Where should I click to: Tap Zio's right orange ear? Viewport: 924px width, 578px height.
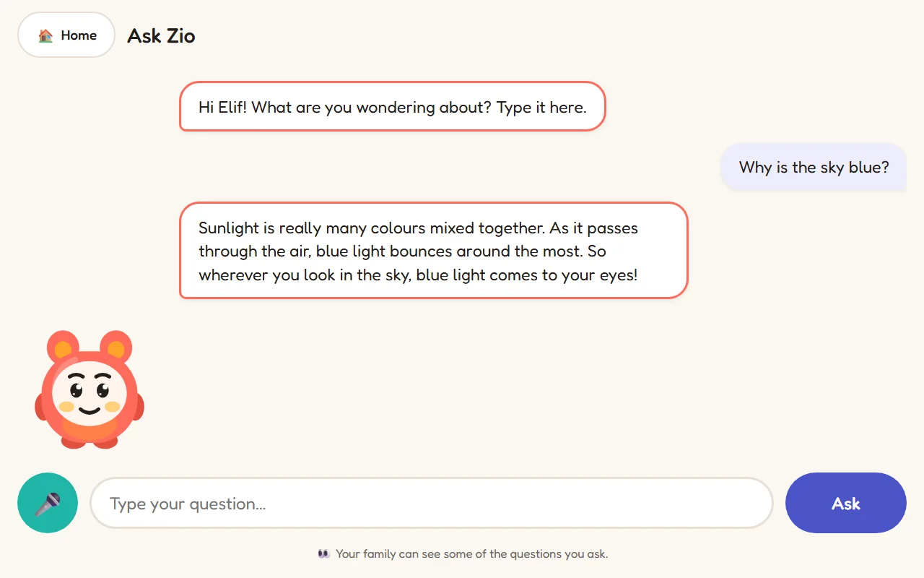click(x=115, y=348)
